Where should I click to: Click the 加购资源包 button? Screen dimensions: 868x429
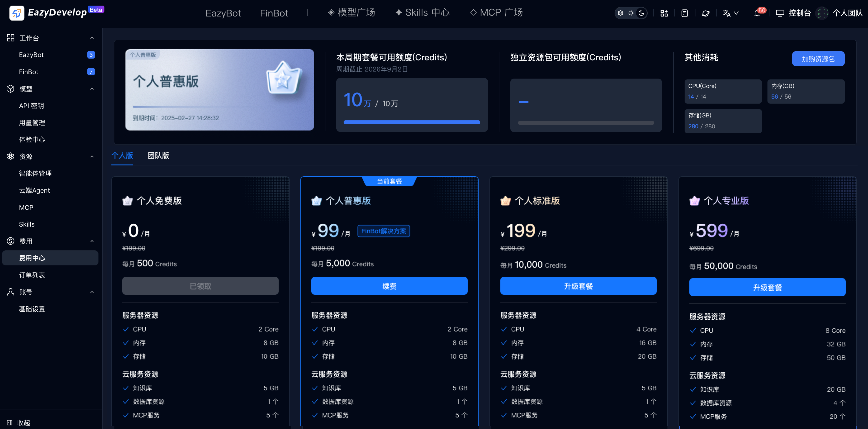coord(818,59)
